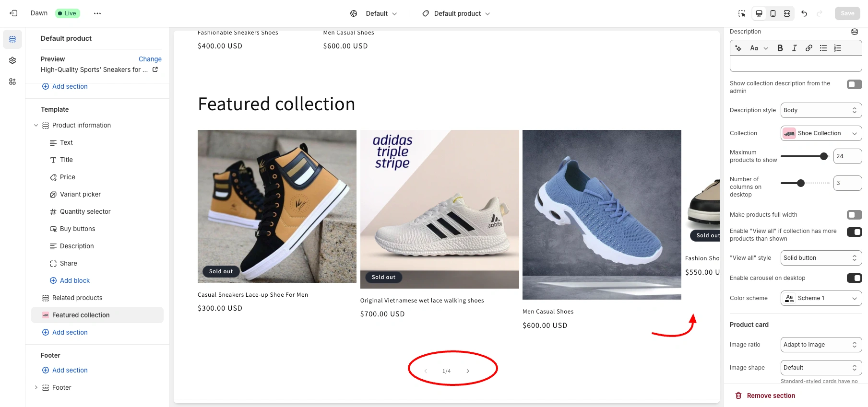The image size is (868, 407).
Task: Click Change preview link
Action: 150,59
